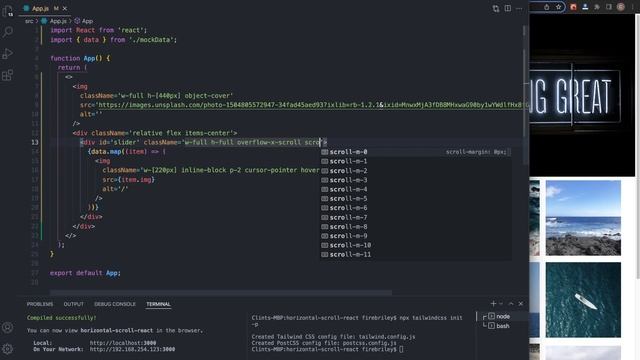The image size is (640, 360).
Task: Click the red browser extension icon
Action: point(573,7)
